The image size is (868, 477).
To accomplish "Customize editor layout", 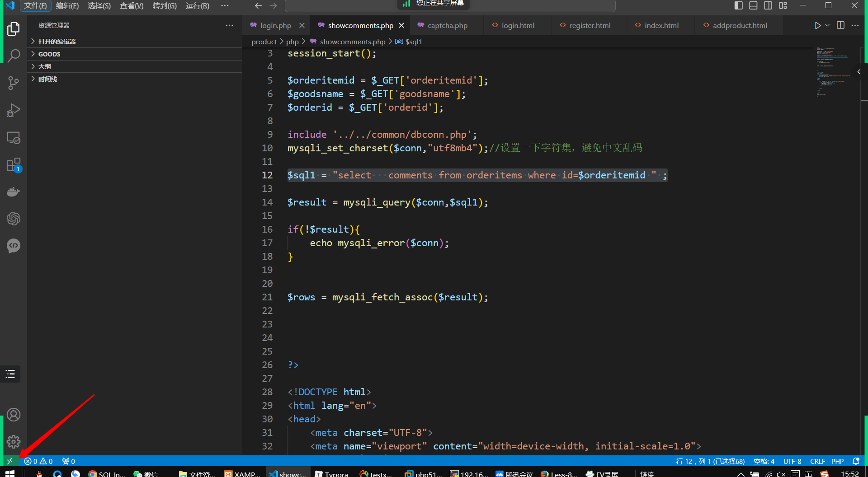I will (783, 5).
